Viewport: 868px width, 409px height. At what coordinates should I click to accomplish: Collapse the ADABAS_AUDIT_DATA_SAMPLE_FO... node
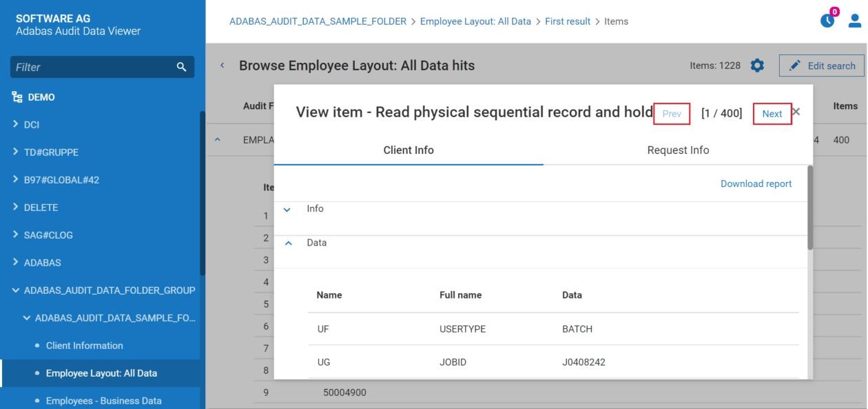(27, 318)
